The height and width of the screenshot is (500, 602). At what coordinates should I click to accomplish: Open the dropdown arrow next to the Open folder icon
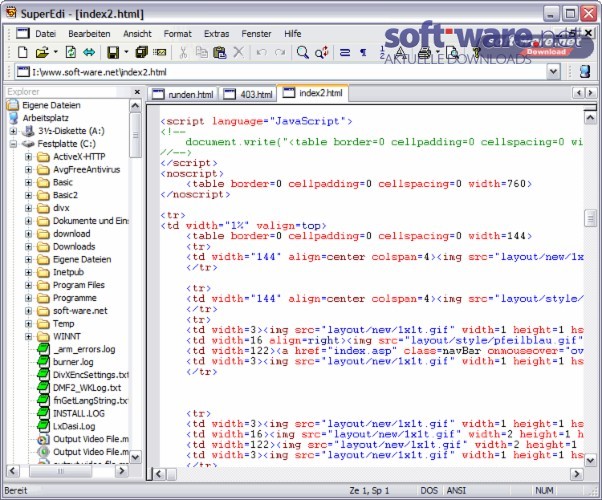(55, 52)
